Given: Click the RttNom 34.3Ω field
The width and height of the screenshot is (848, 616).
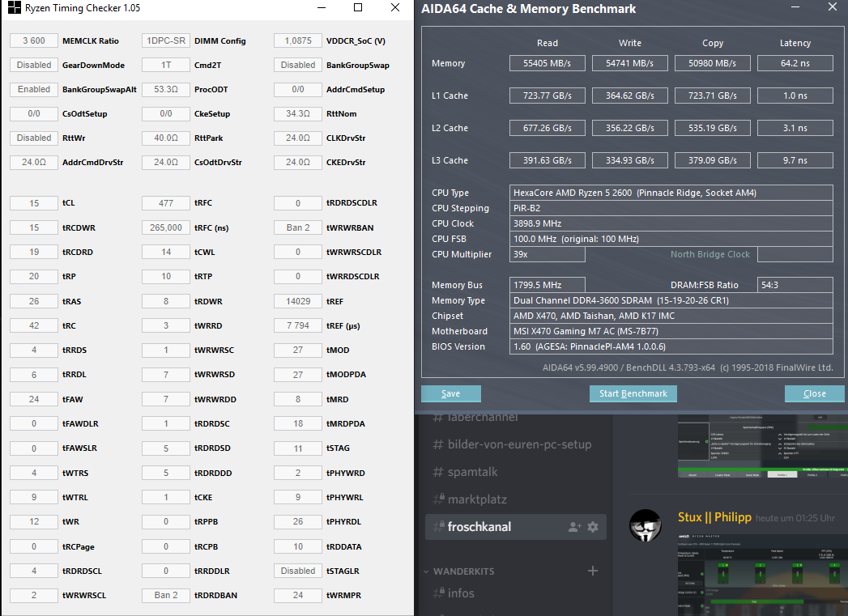Looking at the screenshot, I should pyautogui.click(x=298, y=113).
